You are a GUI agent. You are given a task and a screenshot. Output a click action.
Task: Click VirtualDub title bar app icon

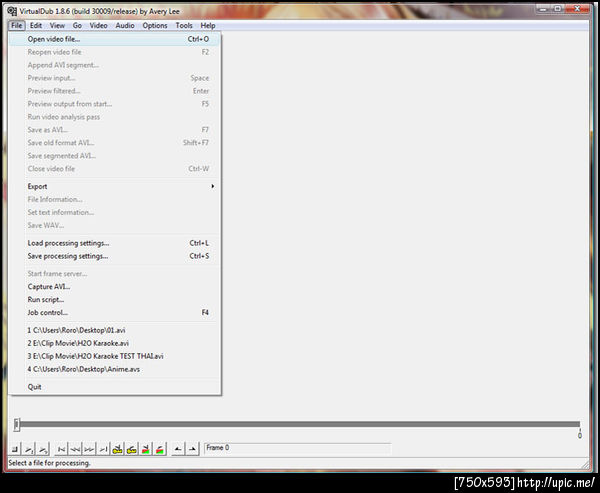(x=12, y=11)
